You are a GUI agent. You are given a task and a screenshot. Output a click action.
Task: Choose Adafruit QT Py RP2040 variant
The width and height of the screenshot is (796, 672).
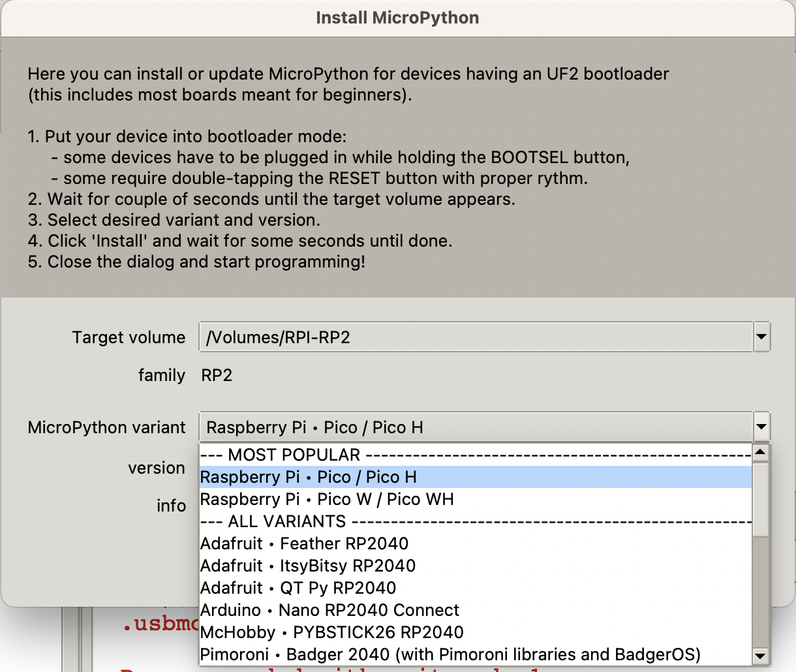pyautogui.click(x=475, y=588)
